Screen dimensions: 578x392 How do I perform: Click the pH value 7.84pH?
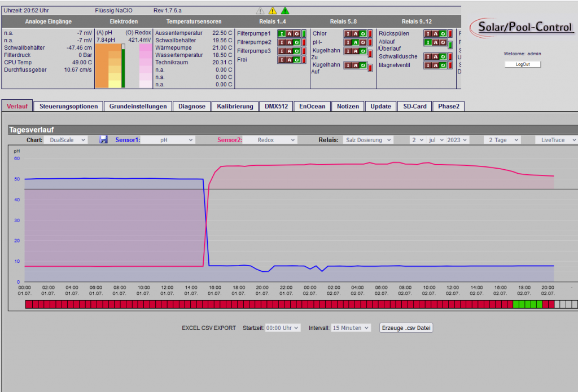click(106, 40)
